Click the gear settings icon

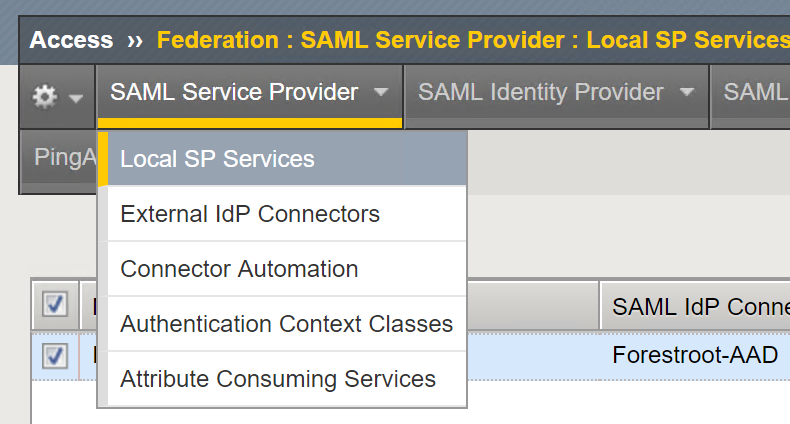tap(44, 96)
